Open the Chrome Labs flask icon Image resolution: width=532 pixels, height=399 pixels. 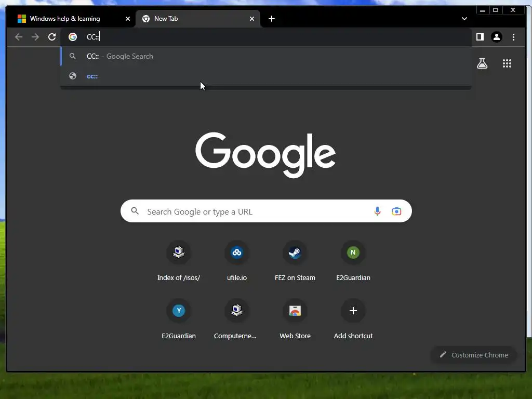[482, 63]
